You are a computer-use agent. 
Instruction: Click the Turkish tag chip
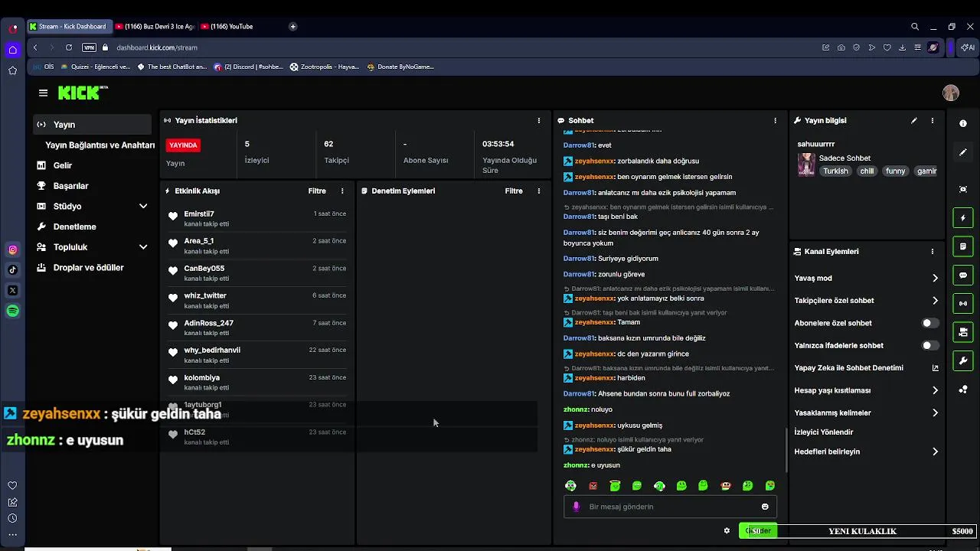[835, 171]
